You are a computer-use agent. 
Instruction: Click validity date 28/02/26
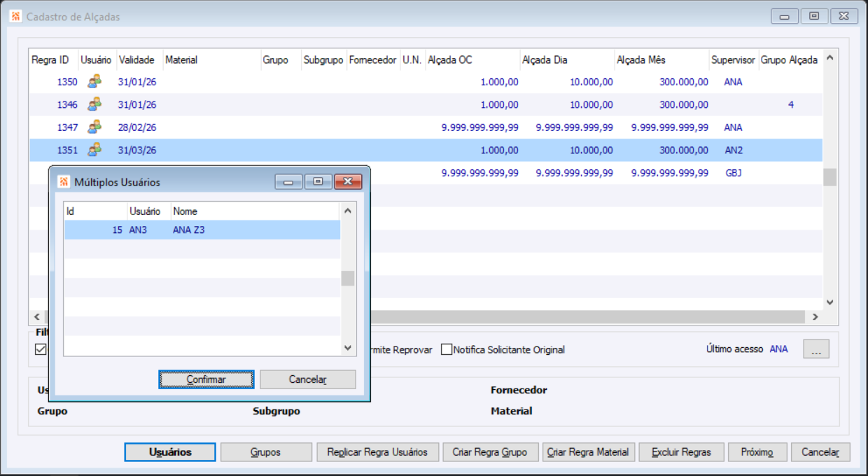pos(137,127)
